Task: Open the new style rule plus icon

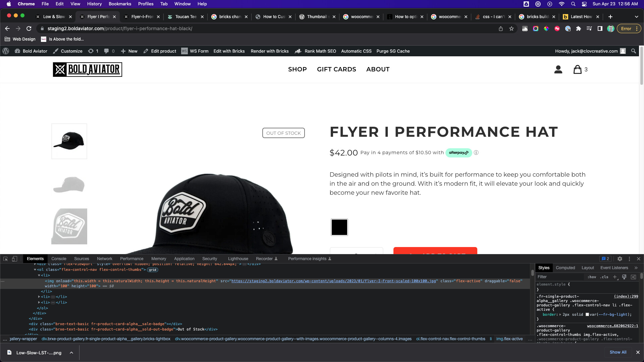Action: coord(615,277)
